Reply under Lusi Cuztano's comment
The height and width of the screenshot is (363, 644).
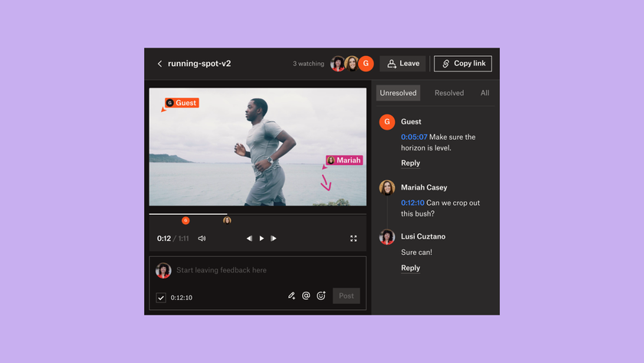[x=410, y=268]
